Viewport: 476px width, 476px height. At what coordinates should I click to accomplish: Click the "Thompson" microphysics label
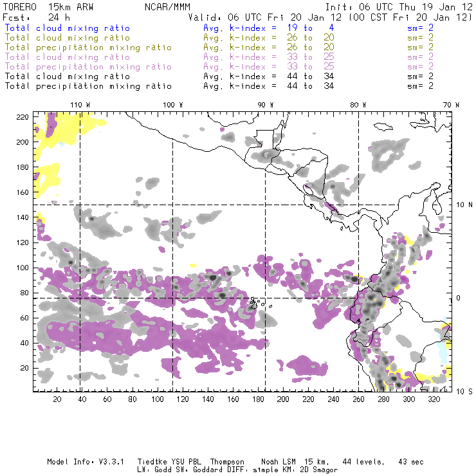click(227, 462)
